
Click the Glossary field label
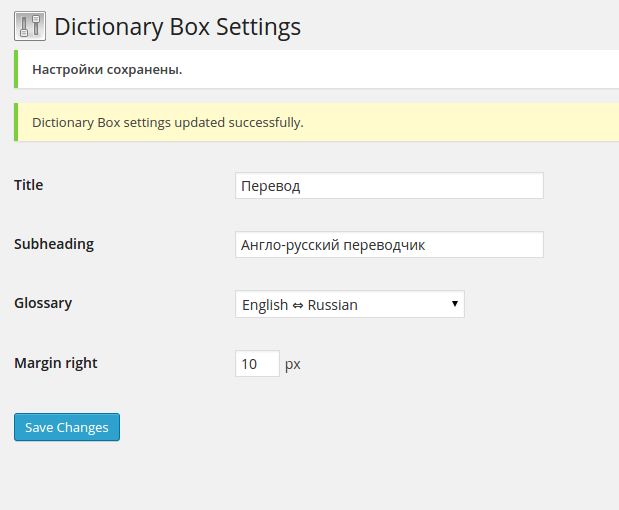pos(43,303)
